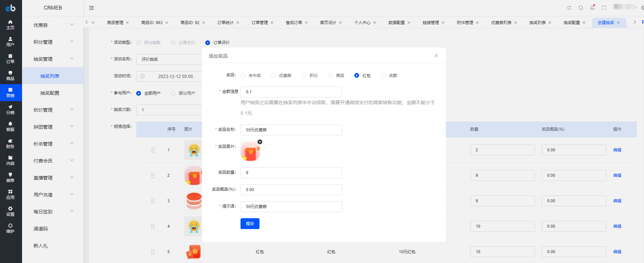Select 全部用户 participant option
The width and height of the screenshot is (644, 263).
pyautogui.click(x=148, y=93)
